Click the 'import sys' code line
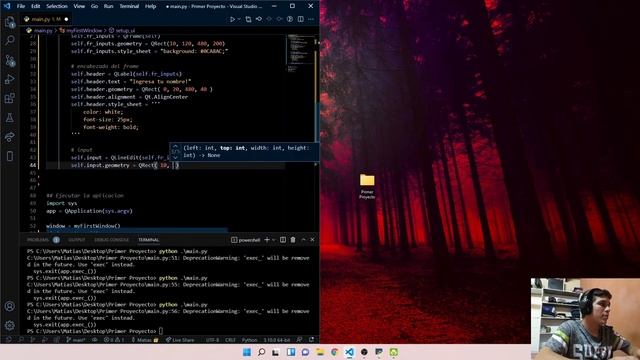The width and height of the screenshot is (640, 360). 61,203
